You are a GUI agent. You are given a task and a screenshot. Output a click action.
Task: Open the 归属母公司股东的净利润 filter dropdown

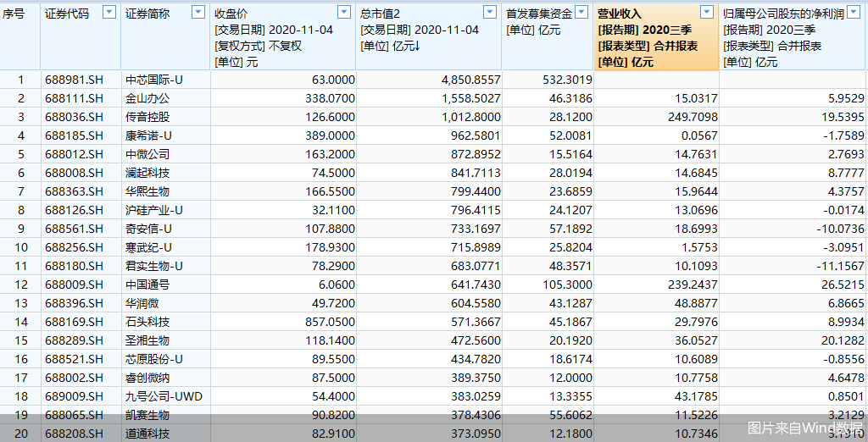coord(853,12)
